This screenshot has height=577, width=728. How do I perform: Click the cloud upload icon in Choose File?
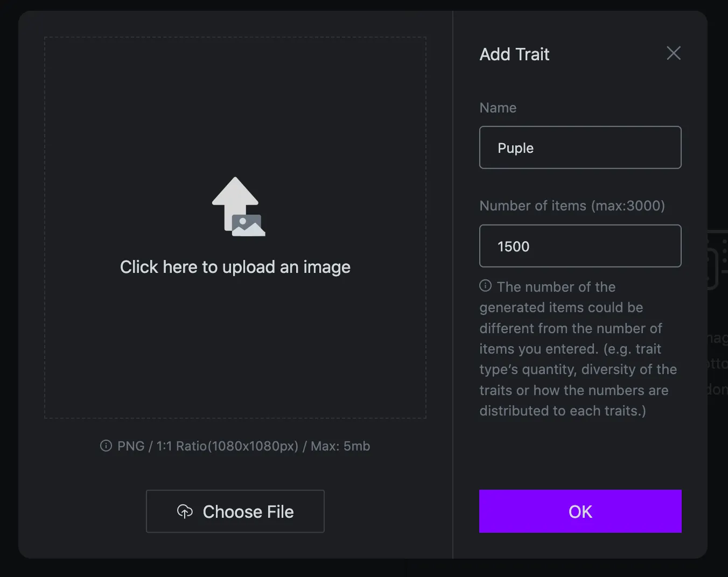coord(185,511)
